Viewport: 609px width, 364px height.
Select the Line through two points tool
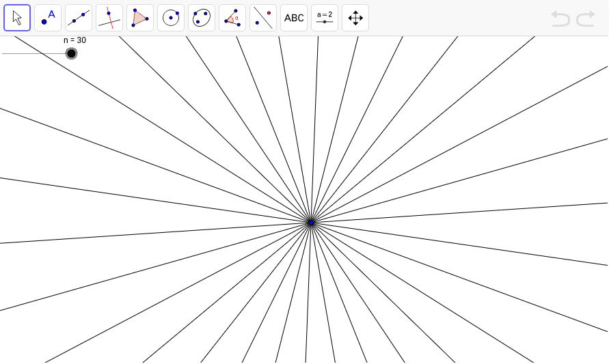click(x=79, y=18)
